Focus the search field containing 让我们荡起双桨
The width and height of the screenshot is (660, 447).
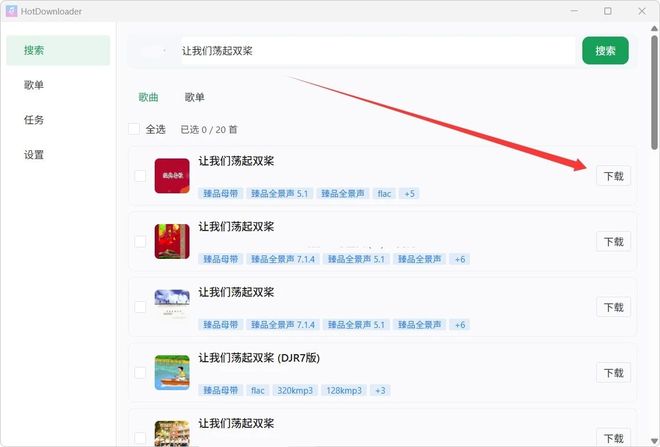(378, 51)
